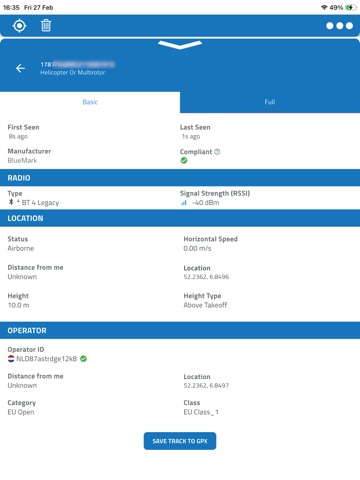Tap the operator location 52.2362, 6.8497
This screenshot has width=360, height=480.
(206, 385)
